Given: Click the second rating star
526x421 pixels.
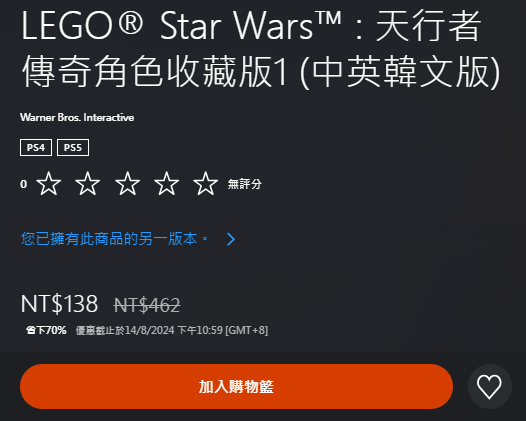Looking at the screenshot, I should 88,183.
